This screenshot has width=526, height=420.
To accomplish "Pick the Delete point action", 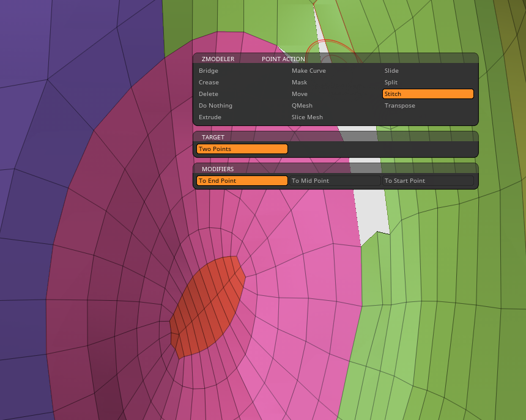I will coord(209,94).
